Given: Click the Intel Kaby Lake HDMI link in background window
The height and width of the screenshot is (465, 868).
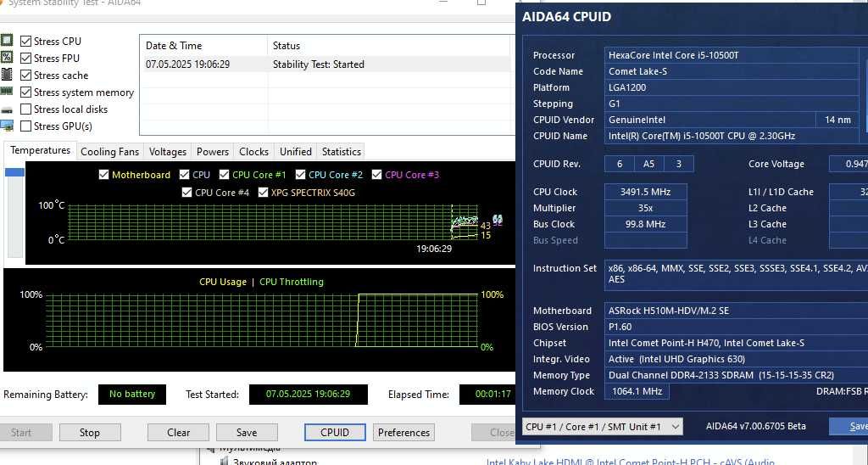Looking at the screenshot, I should (630, 461).
